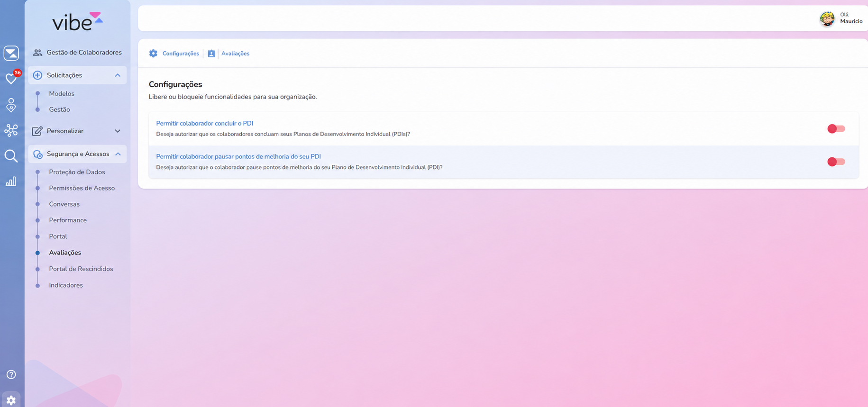Click the vibe logo
This screenshot has width=868, height=407.
click(x=77, y=21)
